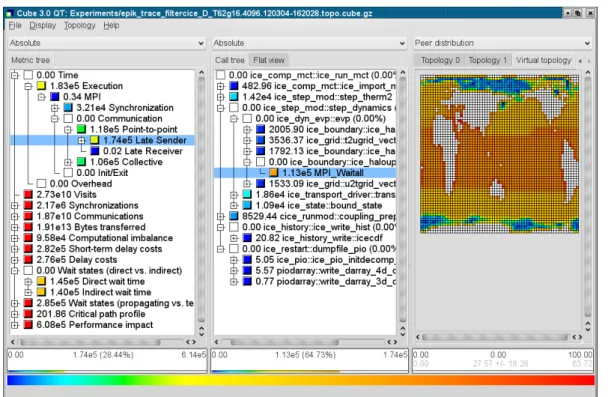
Task: Click the u2tgrid_vect color box (1533.09)
Action: click(x=260, y=184)
